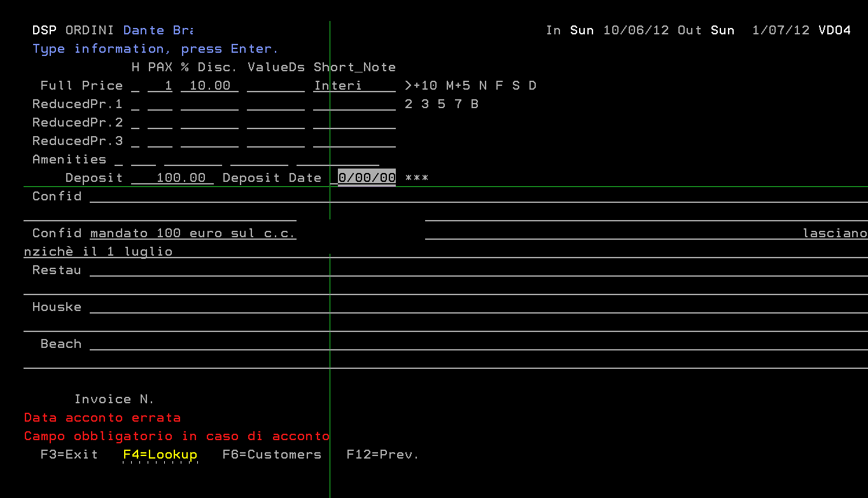The image size is (868, 498).
Task: Place cursor in the empty upper Confid note line
Action: click(191, 196)
